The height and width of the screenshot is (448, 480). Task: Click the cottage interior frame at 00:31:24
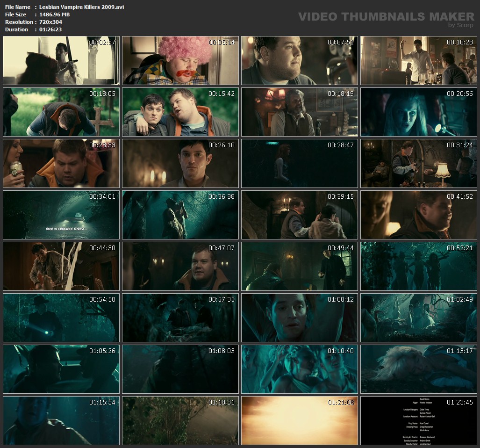point(419,163)
